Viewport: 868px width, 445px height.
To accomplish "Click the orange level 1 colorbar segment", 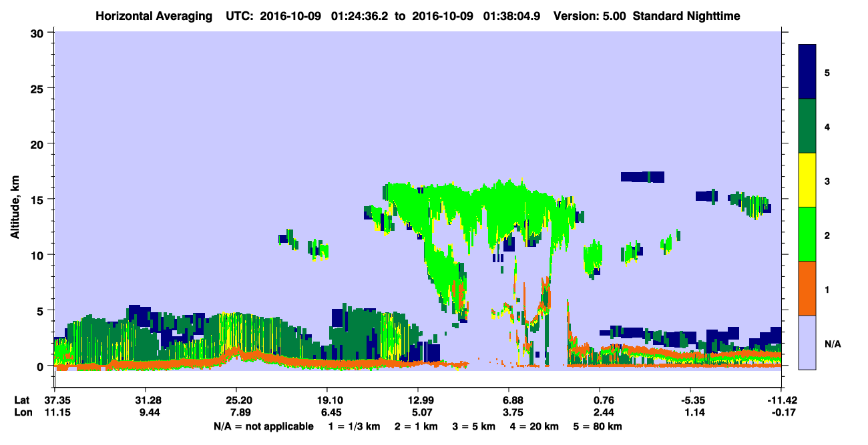I will [807, 288].
